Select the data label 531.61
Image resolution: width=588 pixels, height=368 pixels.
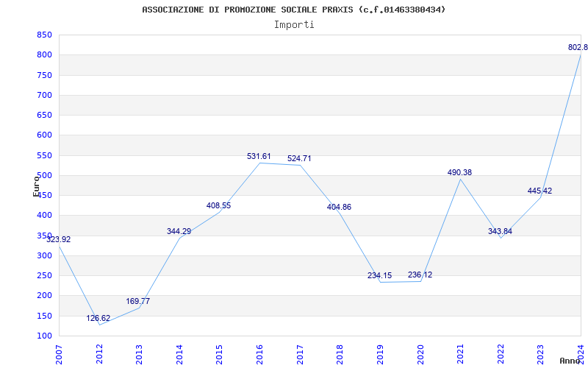[x=259, y=156]
